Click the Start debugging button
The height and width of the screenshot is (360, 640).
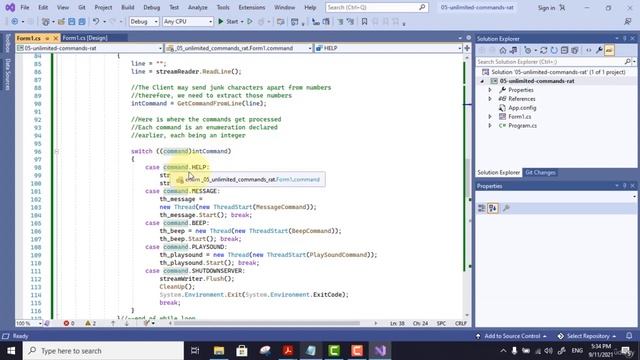[x=228, y=22]
